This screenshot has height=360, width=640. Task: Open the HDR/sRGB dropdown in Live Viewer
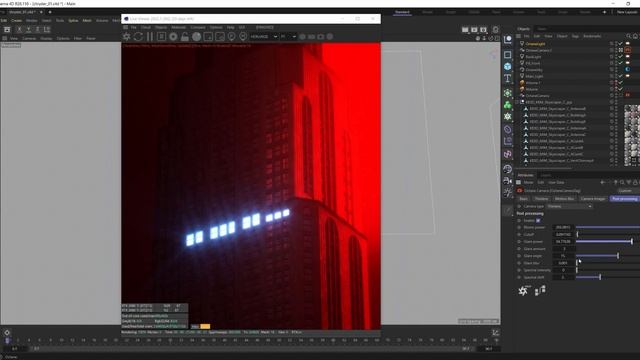tap(264, 37)
